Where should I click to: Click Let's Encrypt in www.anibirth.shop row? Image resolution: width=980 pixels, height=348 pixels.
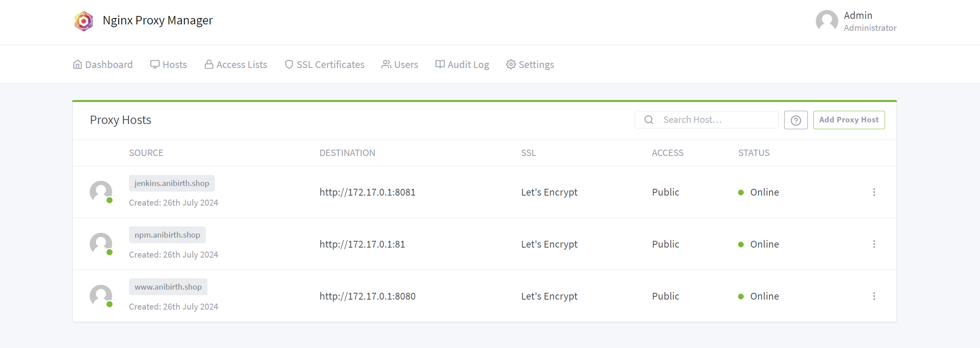click(549, 296)
